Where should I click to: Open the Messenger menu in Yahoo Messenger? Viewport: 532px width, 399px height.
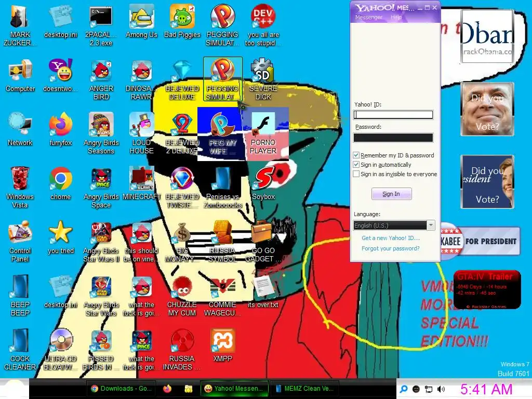[x=368, y=17]
